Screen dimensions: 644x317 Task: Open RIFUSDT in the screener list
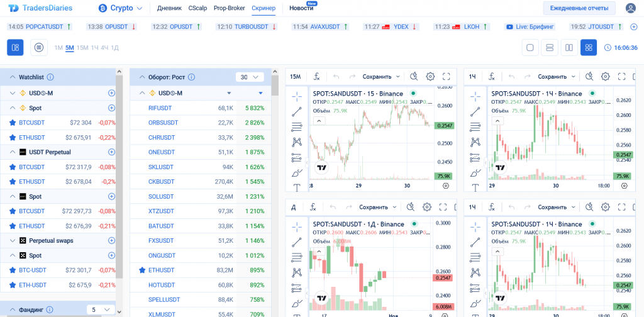click(160, 108)
